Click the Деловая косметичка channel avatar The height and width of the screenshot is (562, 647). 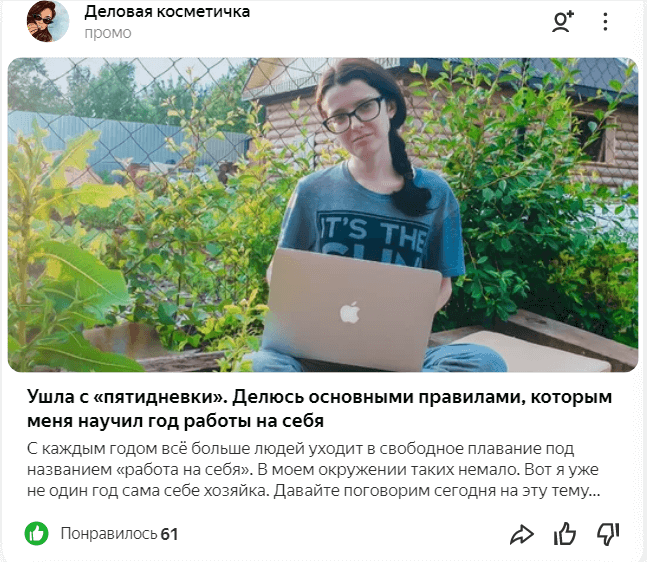tap(47, 21)
